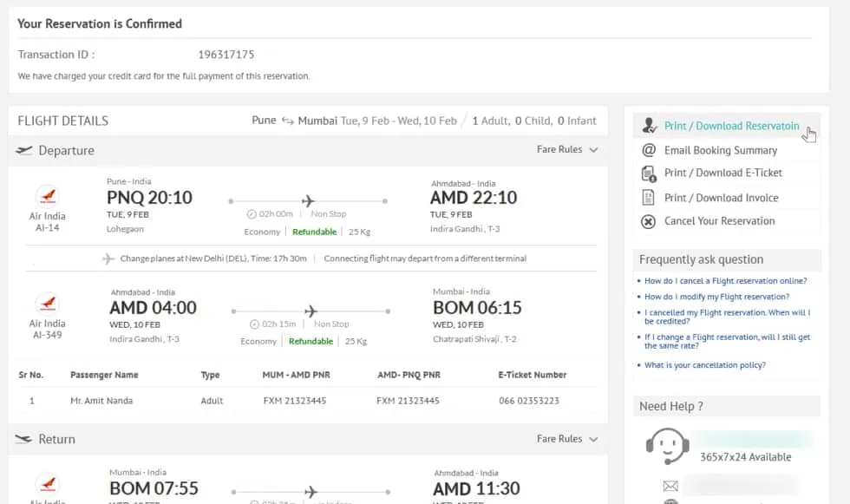
Task: Click return arrival AMD 11:30
Action: click(x=476, y=489)
